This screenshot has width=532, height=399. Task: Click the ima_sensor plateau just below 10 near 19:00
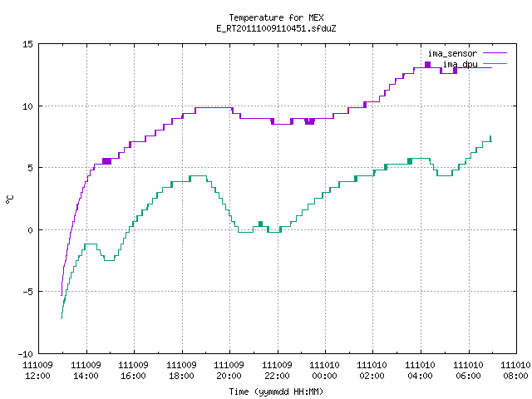click(x=214, y=108)
